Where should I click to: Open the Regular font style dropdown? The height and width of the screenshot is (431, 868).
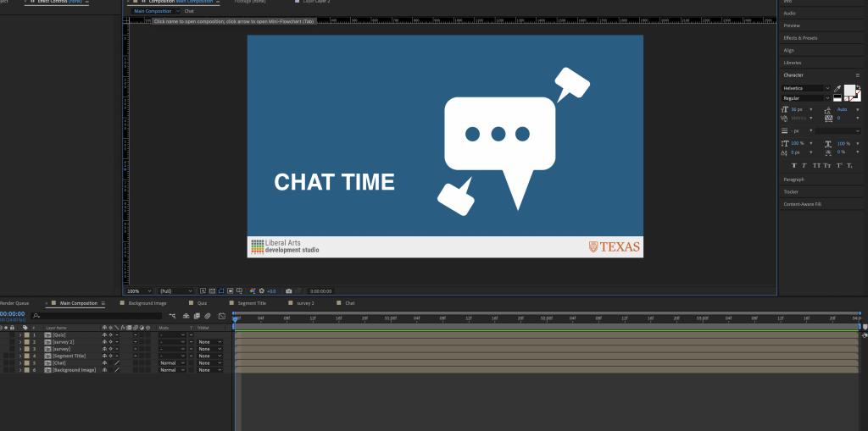tap(806, 98)
